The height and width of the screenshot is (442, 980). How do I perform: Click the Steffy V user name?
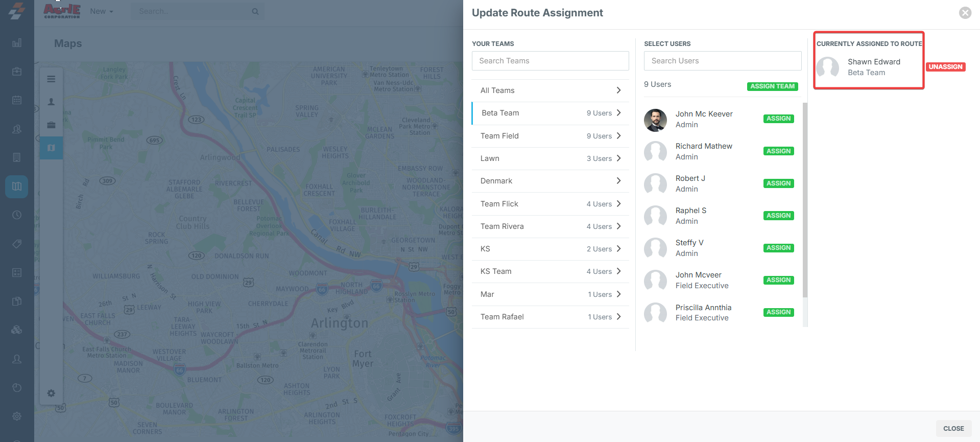coord(689,243)
